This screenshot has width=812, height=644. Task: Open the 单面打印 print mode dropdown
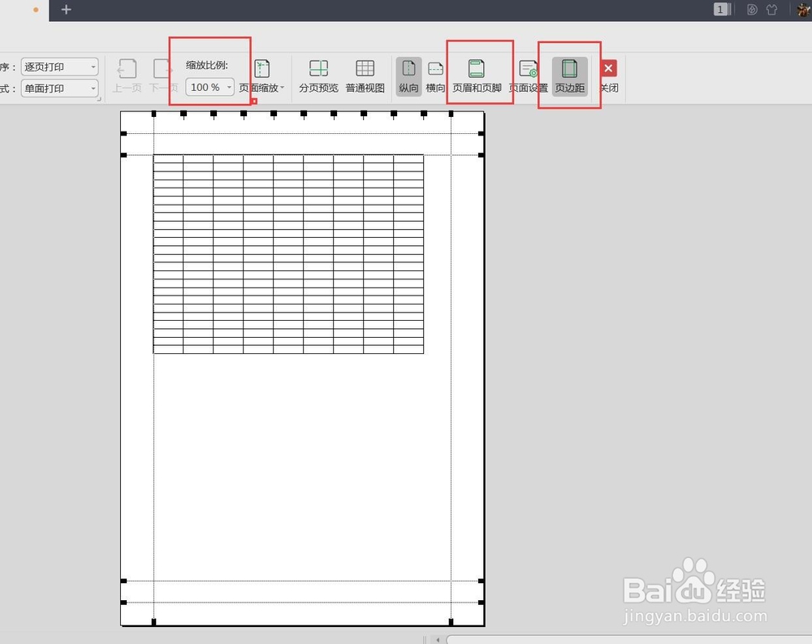(x=59, y=88)
